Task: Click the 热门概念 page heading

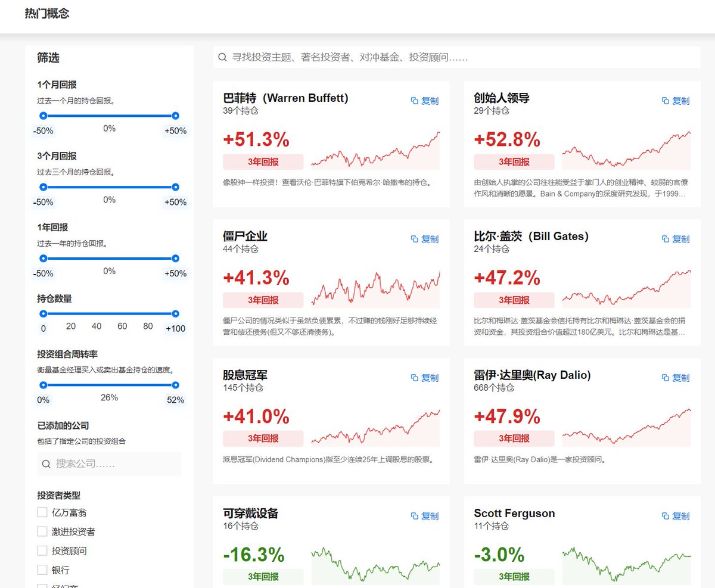Action: pyautogui.click(x=47, y=13)
